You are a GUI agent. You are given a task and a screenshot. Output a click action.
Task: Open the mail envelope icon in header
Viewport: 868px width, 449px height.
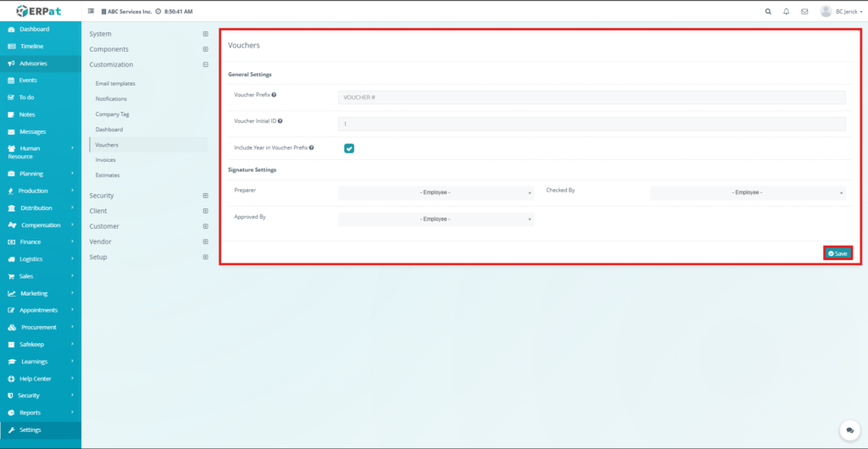(x=804, y=12)
